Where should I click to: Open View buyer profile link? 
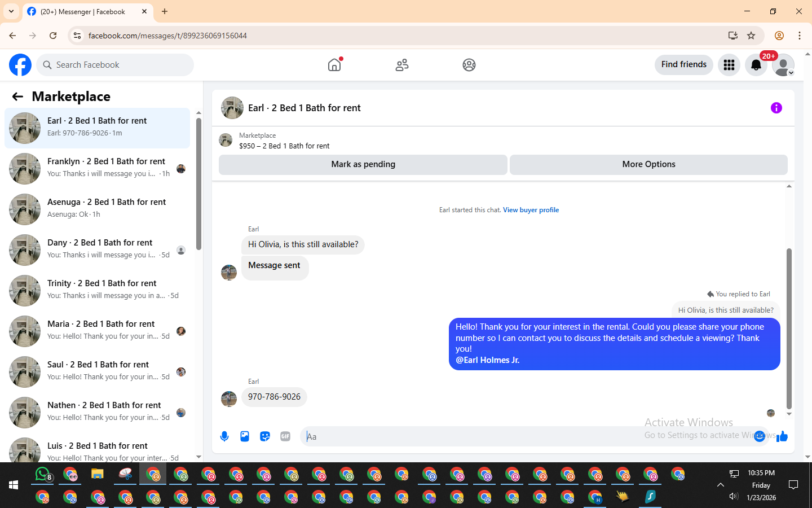531,210
